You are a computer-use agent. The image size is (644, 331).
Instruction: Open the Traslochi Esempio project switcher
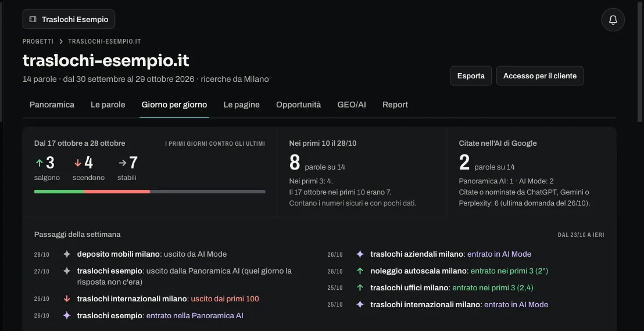(x=69, y=19)
